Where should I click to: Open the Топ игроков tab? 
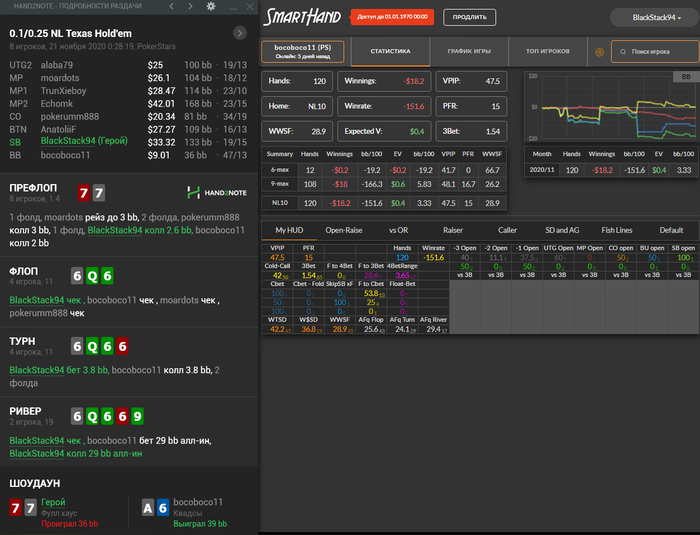pyautogui.click(x=547, y=52)
